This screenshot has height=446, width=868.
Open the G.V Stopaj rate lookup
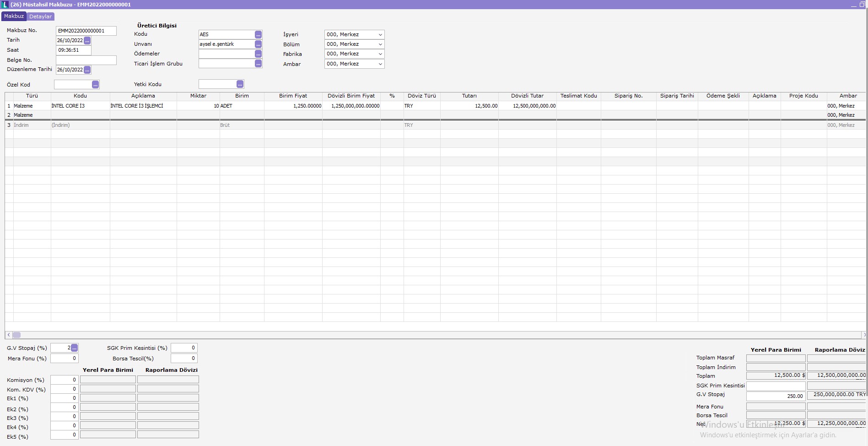click(74, 348)
